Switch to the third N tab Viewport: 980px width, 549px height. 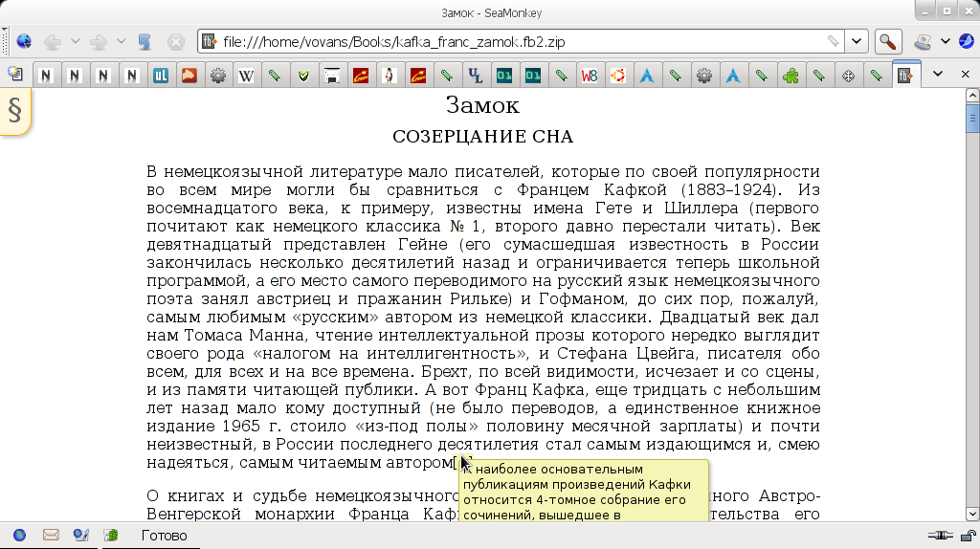102,75
